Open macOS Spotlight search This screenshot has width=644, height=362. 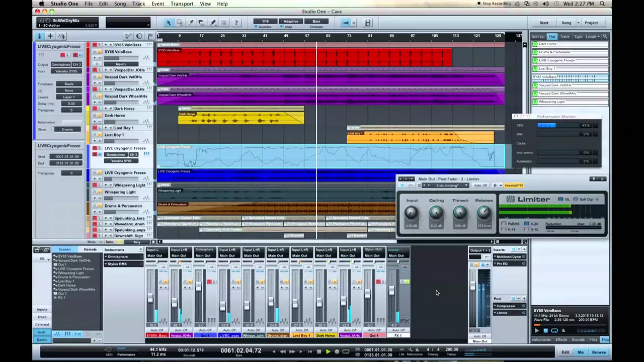point(602,4)
